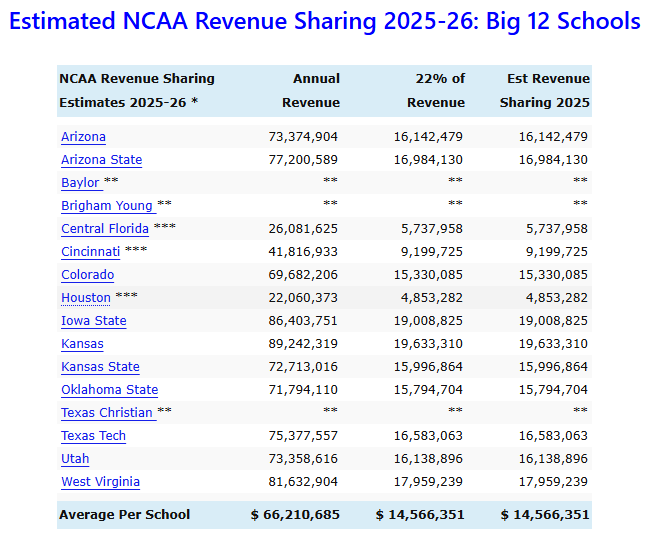The image size is (650, 539).
Task: Open the Iowa State link
Action: 94,321
